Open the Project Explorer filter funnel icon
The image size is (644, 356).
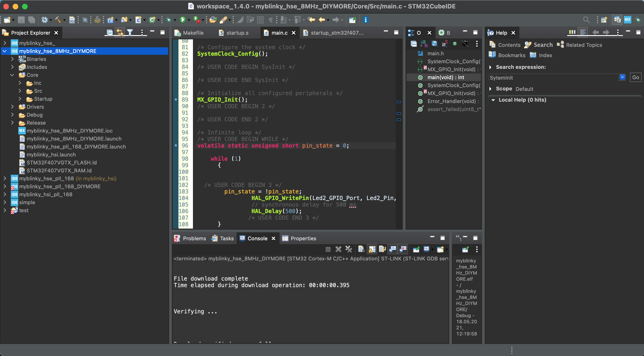(x=130, y=33)
